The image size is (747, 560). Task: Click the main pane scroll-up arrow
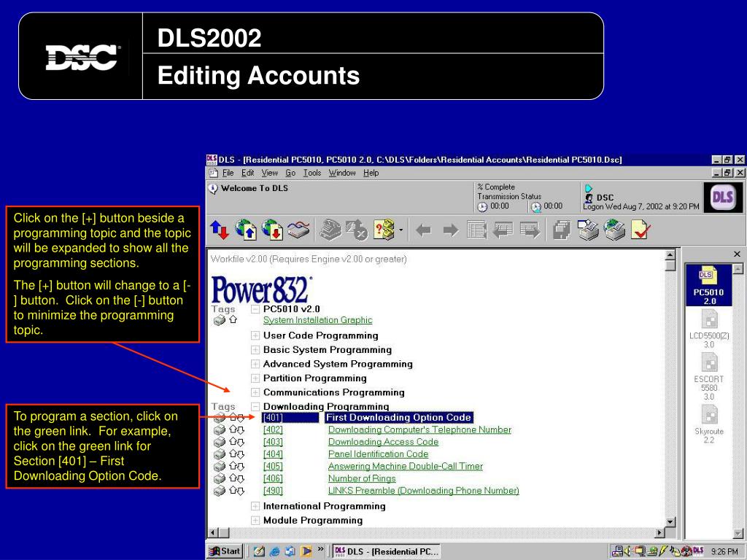click(x=670, y=254)
